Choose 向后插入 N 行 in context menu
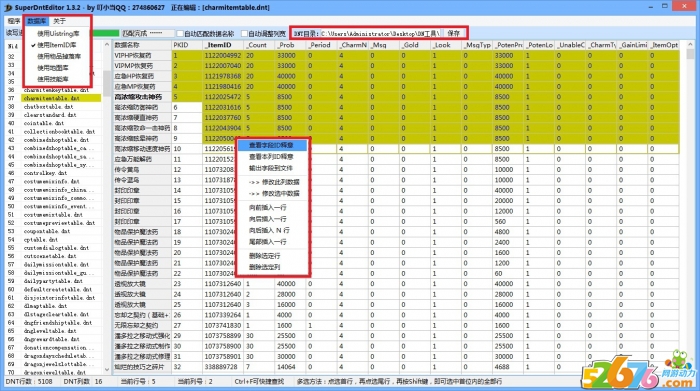 tap(271, 230)
